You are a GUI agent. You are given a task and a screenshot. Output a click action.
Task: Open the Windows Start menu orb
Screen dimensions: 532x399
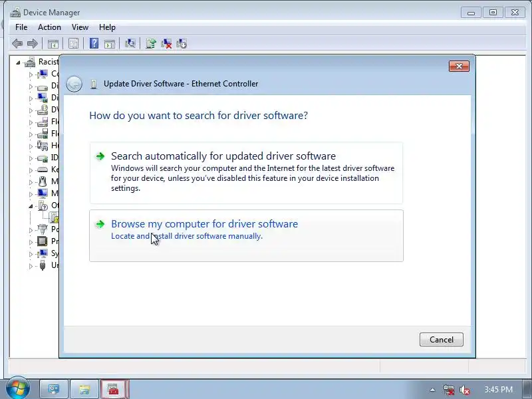coord(18,388)
